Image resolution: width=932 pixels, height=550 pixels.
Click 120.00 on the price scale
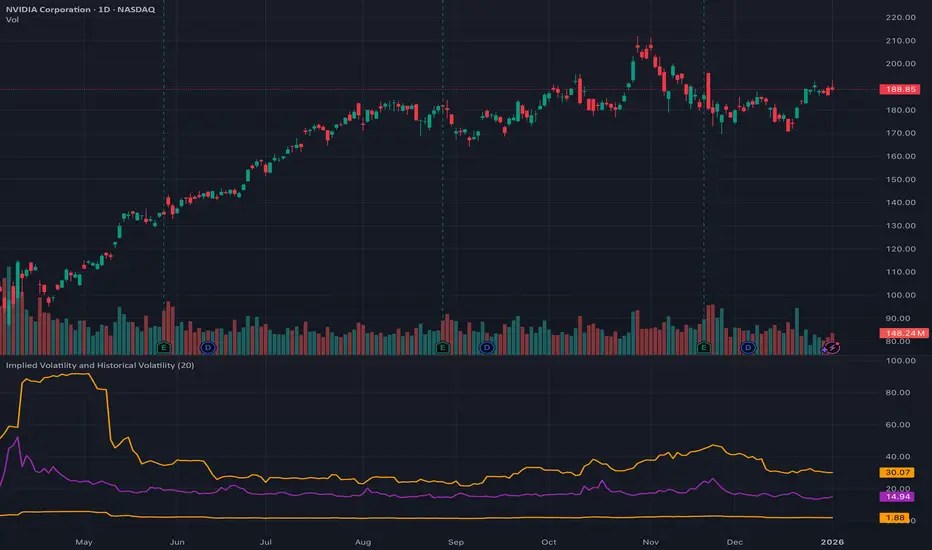click(900, 249)
